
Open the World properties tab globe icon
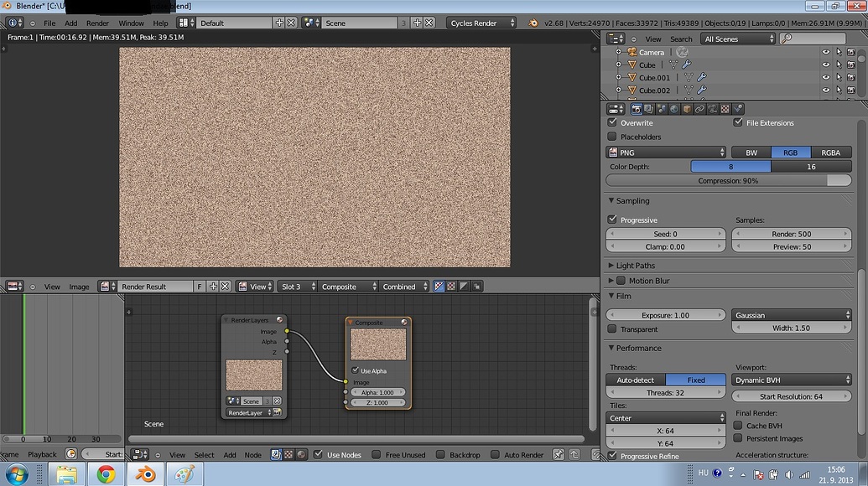674,109
